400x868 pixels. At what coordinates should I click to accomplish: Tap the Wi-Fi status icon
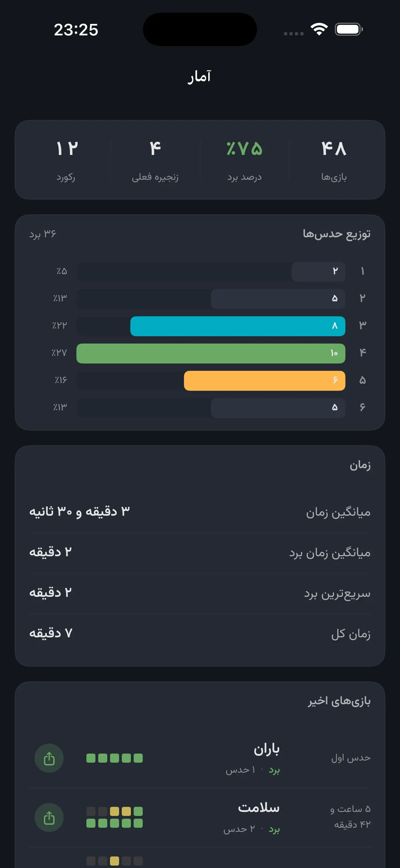[319, 29]
